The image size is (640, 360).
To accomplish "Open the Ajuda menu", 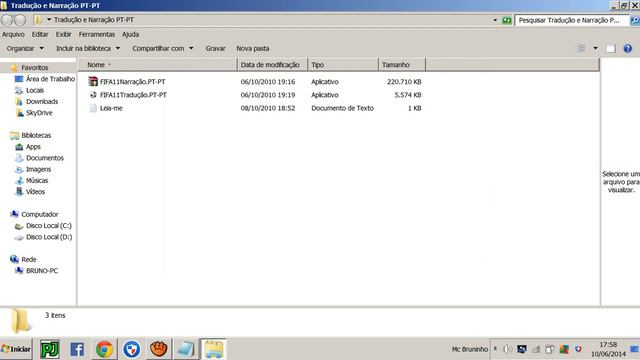I will pos(130,35).
